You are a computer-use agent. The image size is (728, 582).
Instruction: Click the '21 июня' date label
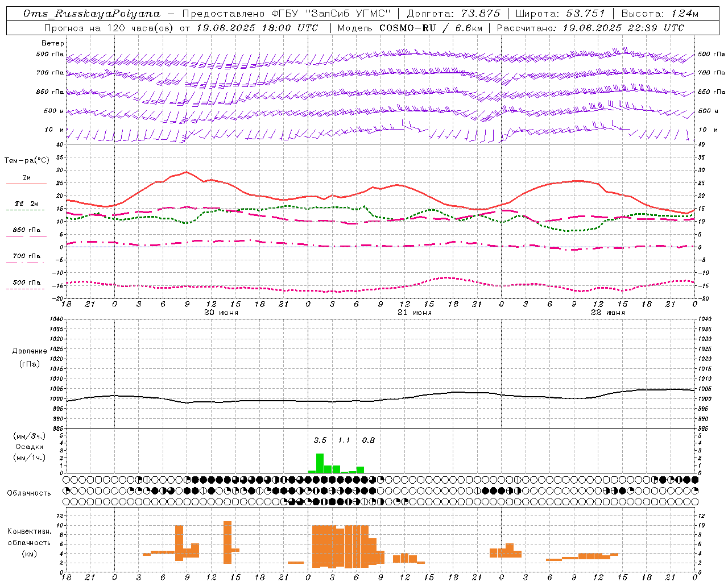pyautogui.click(x=415, y=313)
